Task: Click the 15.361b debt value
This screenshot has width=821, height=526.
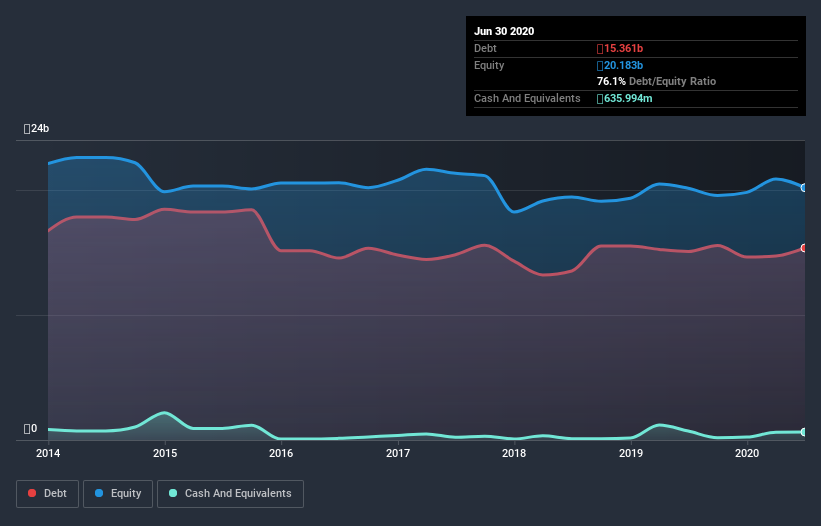Action: pos(620,49)
